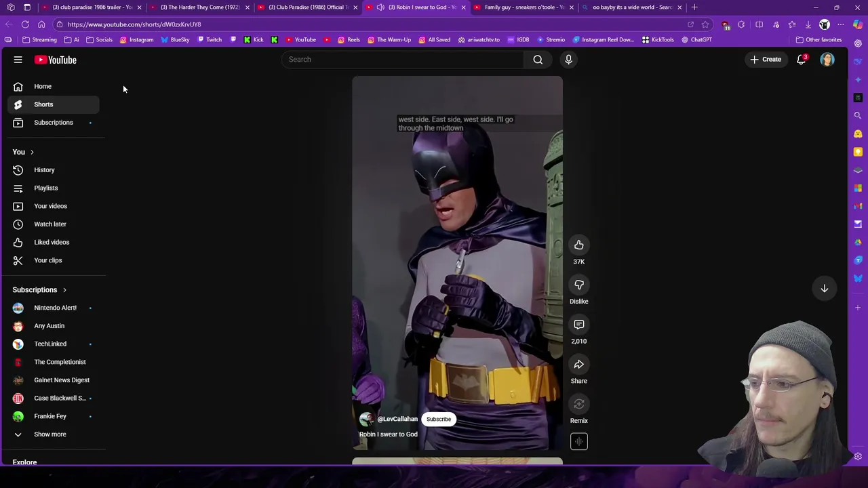This screenshot has width=868, height=488.
Task: Toggle browser split screen icon
Action: point(759,25)
